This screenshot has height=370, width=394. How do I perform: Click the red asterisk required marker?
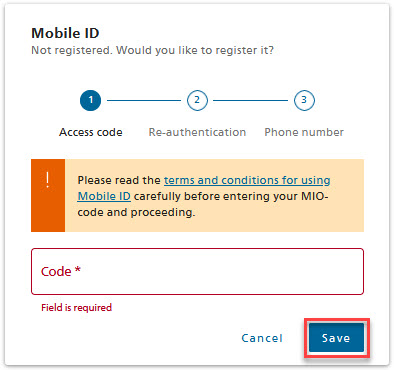click(x=78, y=269)
